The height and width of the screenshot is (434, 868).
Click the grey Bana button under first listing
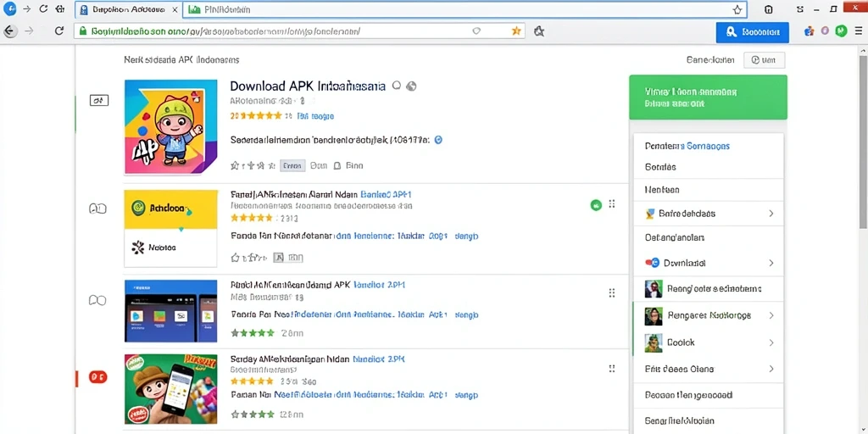(x=292, y=165)
